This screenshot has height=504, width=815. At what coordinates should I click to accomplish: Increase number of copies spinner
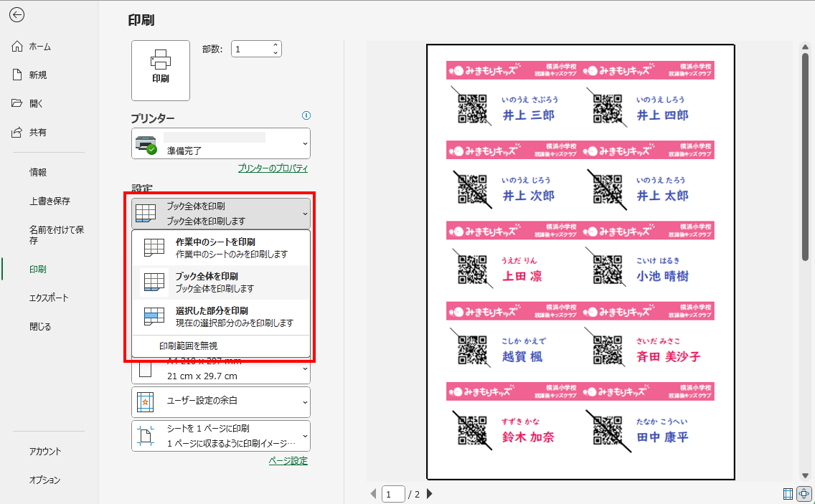click(x=275, y=45)
